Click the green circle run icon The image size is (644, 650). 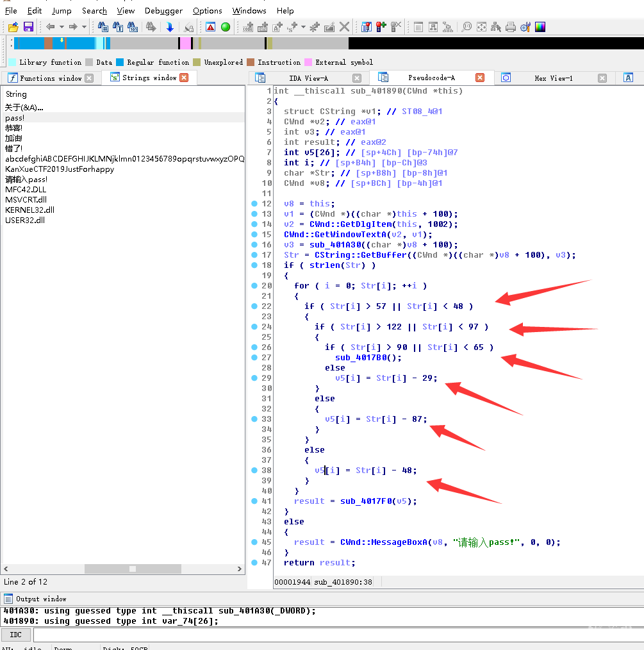(226, 27)
